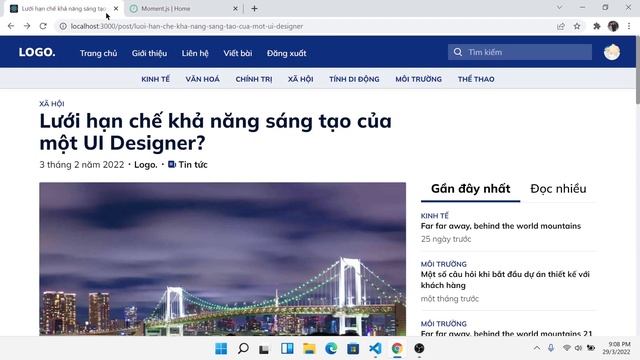Open Widgets from taskbar
This screenshot has width=640, height=360.
pos(287,349)
